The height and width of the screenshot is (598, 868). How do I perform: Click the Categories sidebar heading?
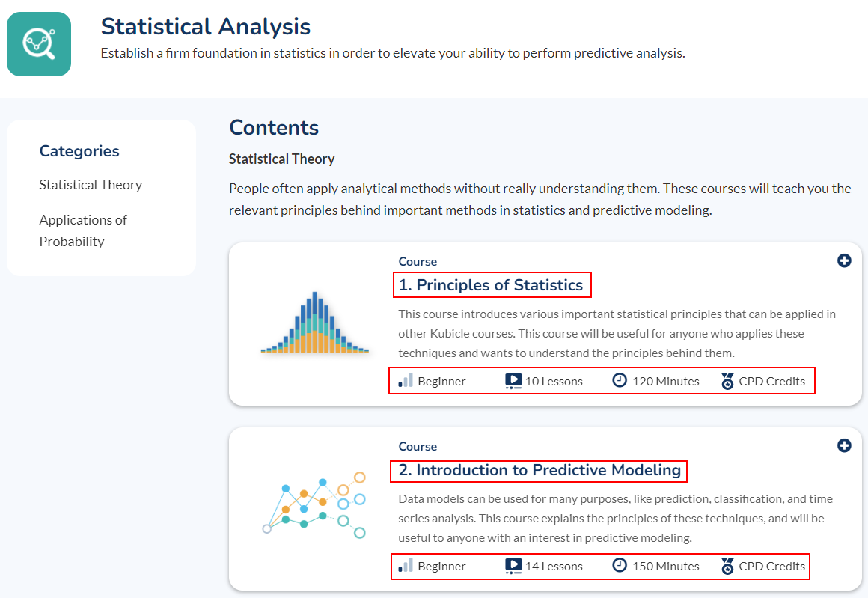tap(79, 151)
